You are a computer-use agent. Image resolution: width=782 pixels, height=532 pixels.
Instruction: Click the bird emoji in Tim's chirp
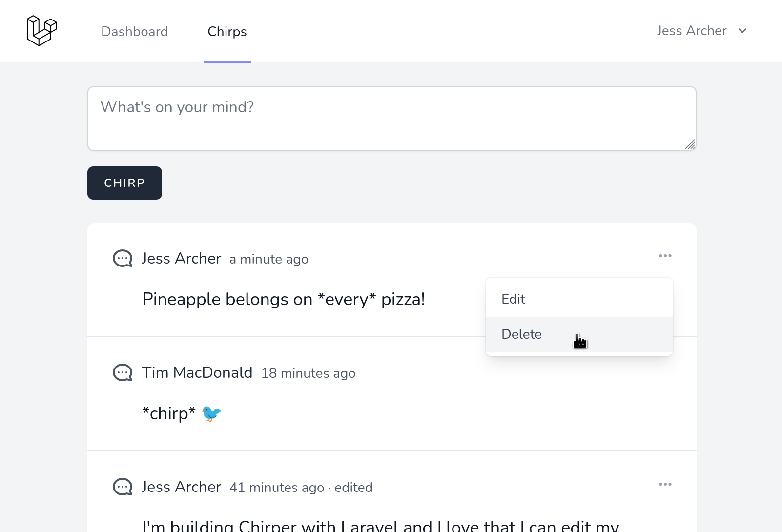(211, 413)
